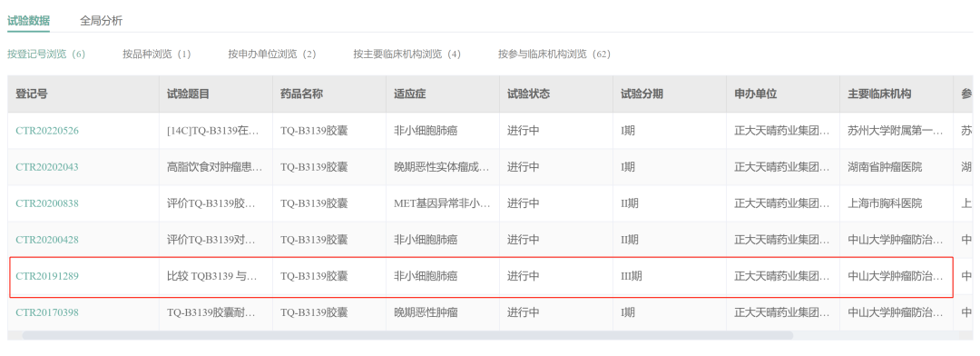Image resolution: width=980 pixels, height=356 pixels.
Task: Click title cell "高脂饮食对肿瘤患…"
Action: (x=215, y=167)
